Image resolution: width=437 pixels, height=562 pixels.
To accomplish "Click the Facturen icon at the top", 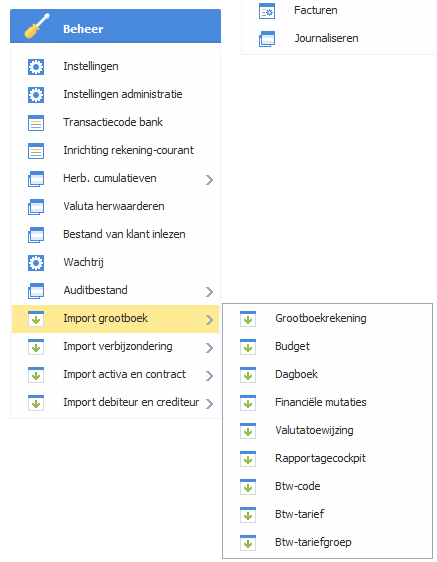I will tap(267, 11).
